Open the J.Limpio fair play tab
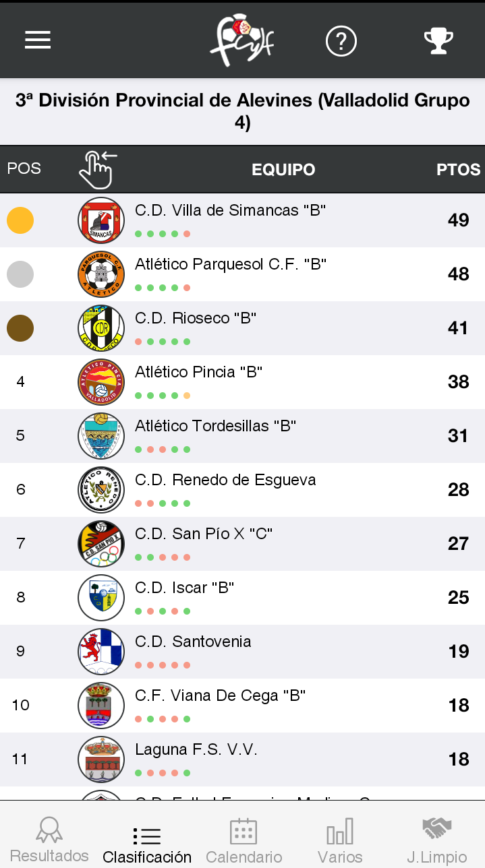Image resolution: width=485 pixels, height=868 pixels. [x=436, y=840]
